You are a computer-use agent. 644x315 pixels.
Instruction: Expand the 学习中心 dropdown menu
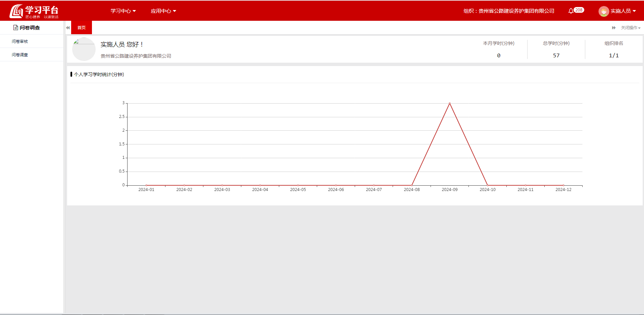point(123,11)
